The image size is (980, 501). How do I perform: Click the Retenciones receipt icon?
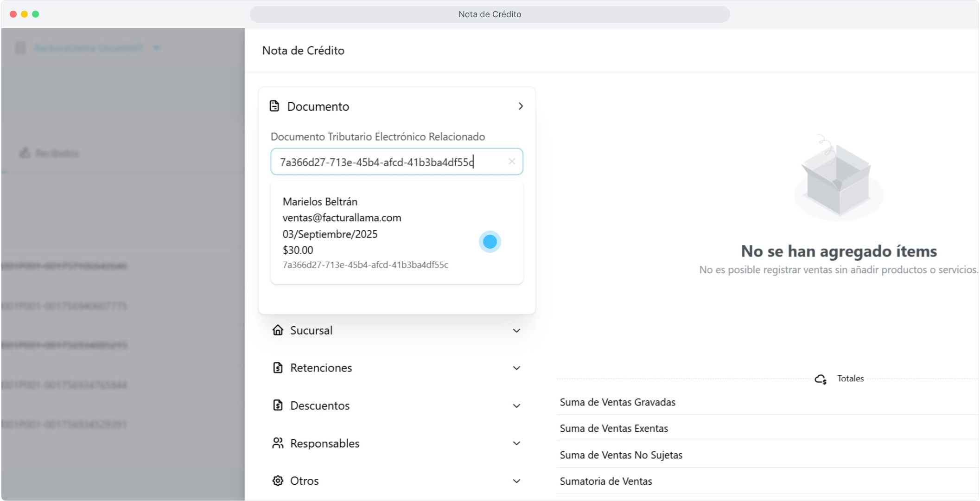(278, 368)
